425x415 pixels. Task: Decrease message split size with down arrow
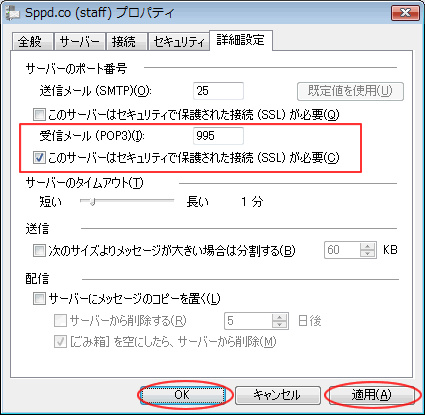(x=367, y=254)
